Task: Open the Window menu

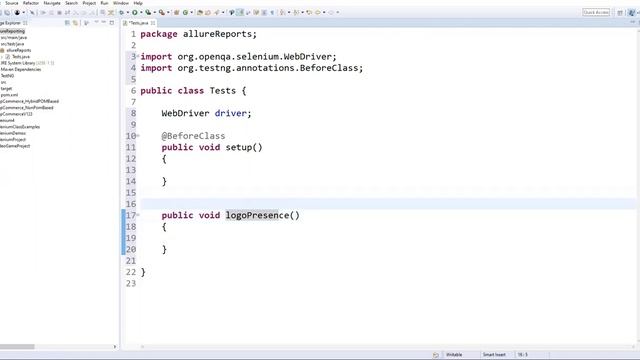Action: (x=120, y=3)
